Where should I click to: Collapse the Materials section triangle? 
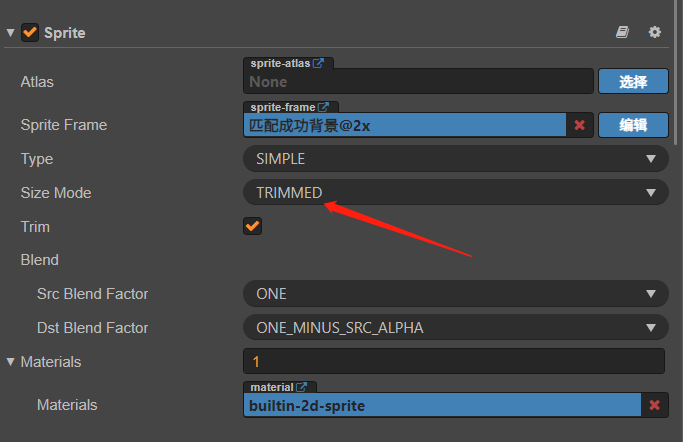click(10, 361)
